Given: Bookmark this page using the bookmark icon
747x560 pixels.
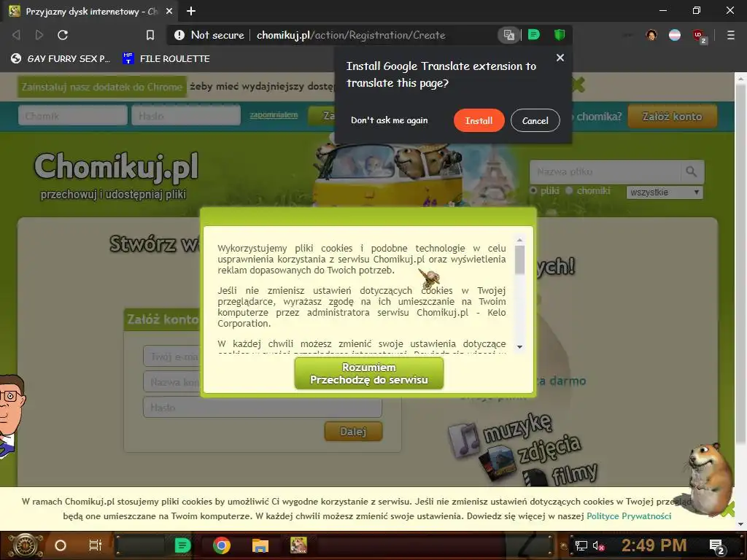Looking at the screenshot, I should tap(150, 35).
